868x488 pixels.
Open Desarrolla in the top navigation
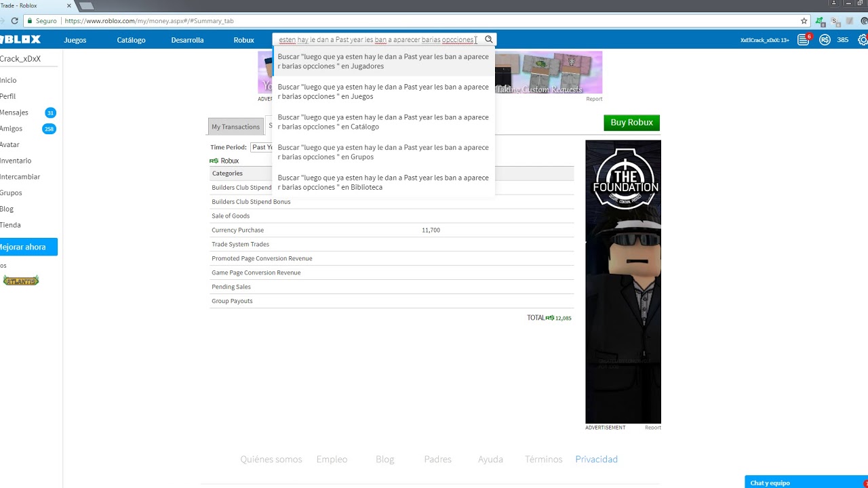click(187, 40)
